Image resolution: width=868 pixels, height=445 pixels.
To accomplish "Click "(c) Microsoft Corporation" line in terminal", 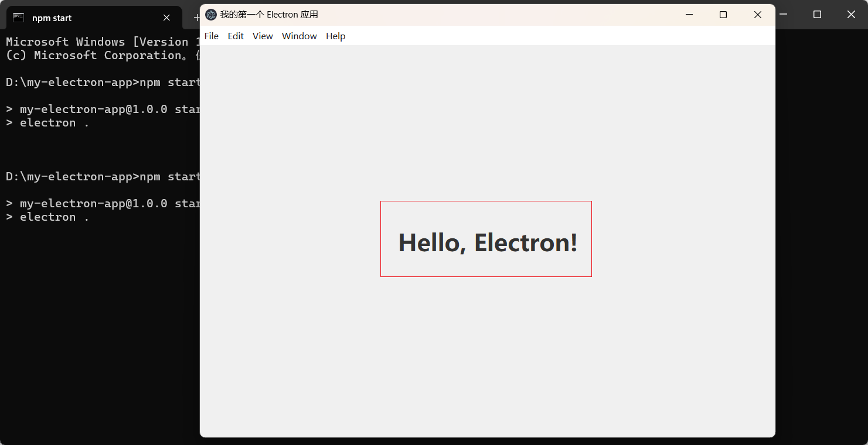I will click(103, 55).
